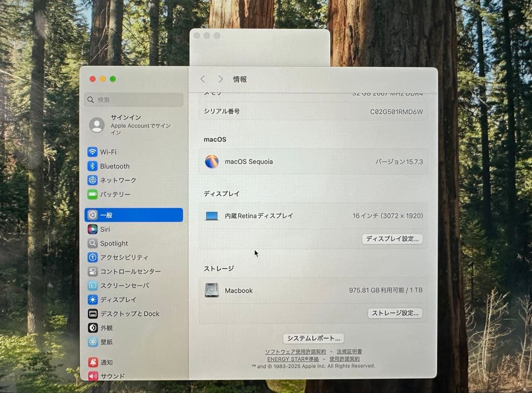Open the ソフトウェア使用許諾契約 link

tap(295, 351)
